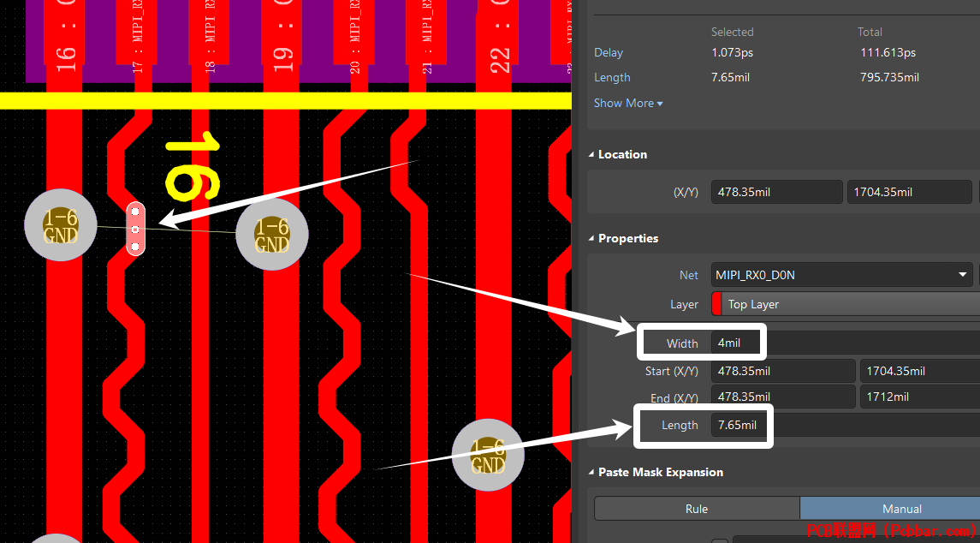Click connector pad 18 : MIPI_RX
This screenshot has width=980, height=543.
pos(211,33)
